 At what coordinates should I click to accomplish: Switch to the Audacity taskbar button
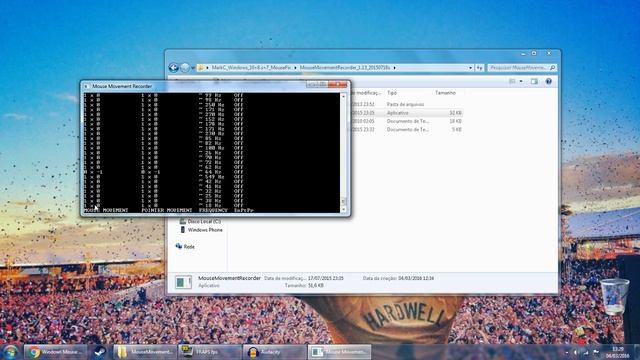274,352
